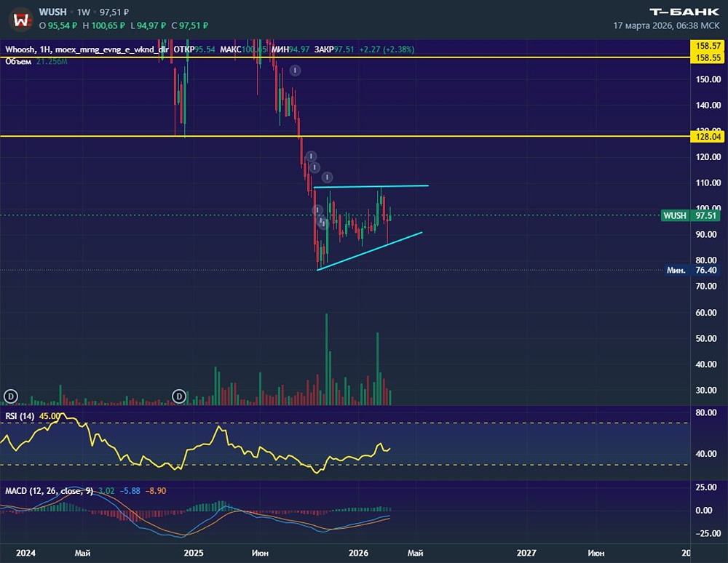Click the 150.00 price axis label
This screenshot has width=728, height=563.
(x=708, y=79)
